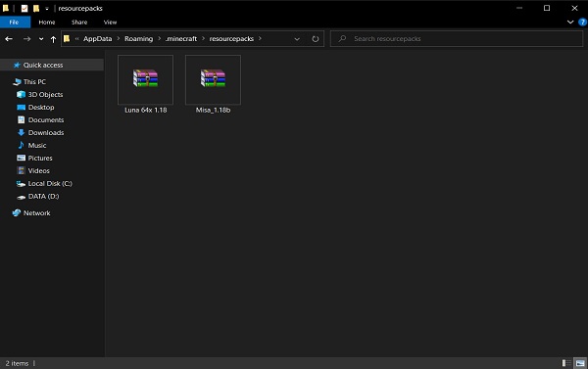The height and width of the screenshot is (369, 588).
Task: Expand chevron after AppData breadcrumb
Action: coord(119,38)
